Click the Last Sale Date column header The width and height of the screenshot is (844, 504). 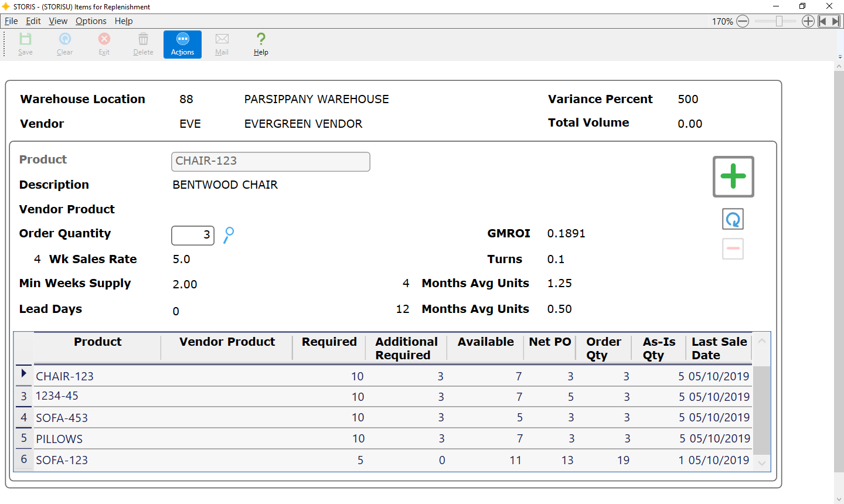point(719,348)
